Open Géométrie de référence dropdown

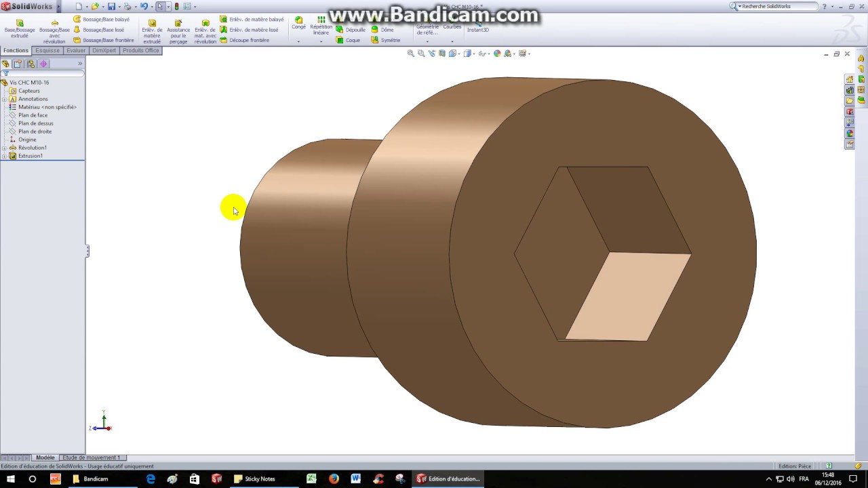(427, 41)
